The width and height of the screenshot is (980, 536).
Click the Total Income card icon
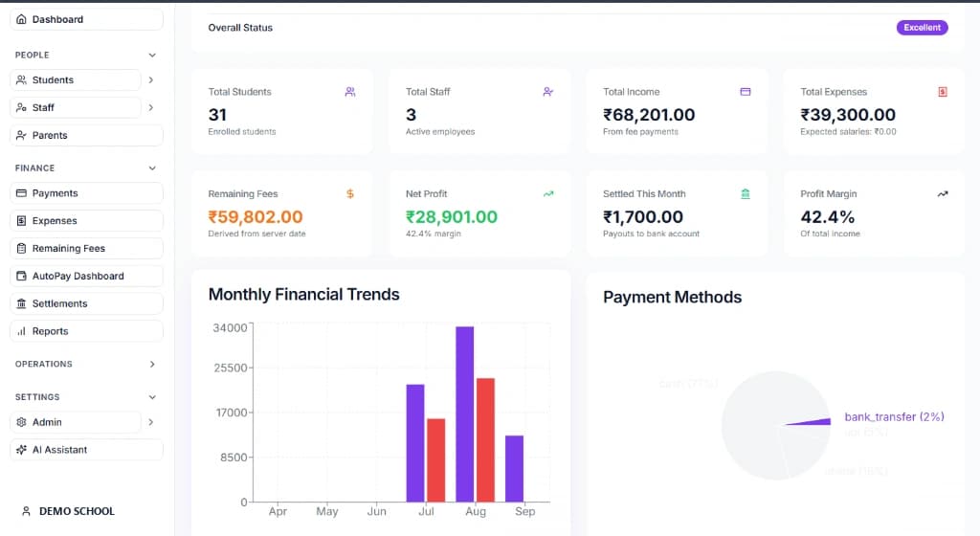point(745,92)
